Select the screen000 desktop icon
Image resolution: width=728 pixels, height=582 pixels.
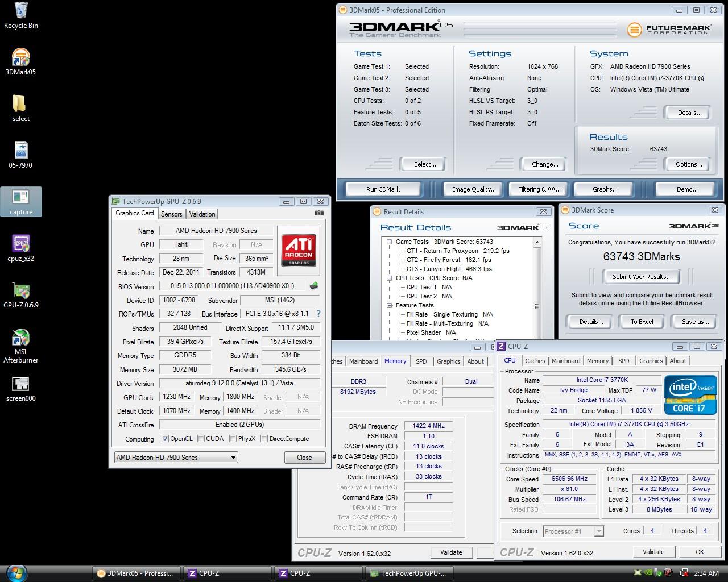click(21, 388)
